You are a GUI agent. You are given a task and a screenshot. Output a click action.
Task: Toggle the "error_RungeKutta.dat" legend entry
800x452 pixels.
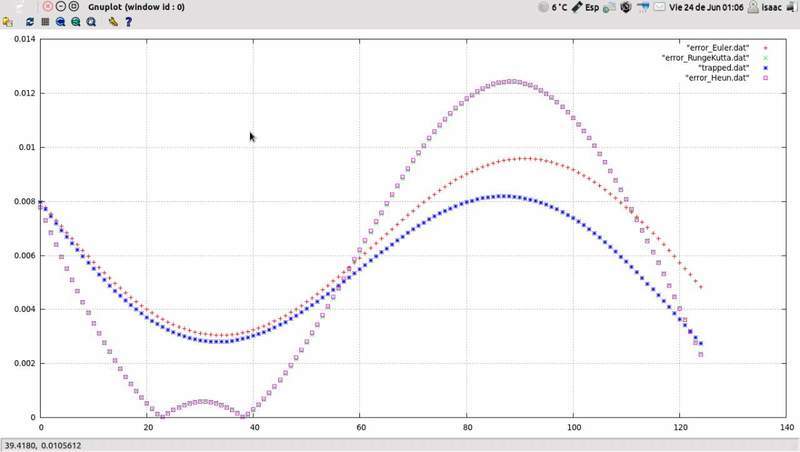point(711,57)
